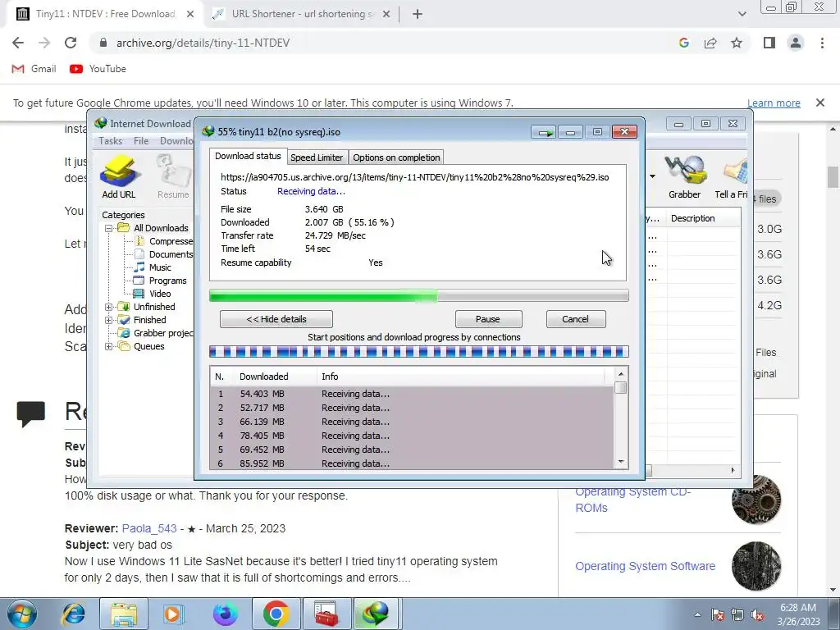Select the Video category in IDM
This screenshot has height=630, width=840.
(160, 294)
